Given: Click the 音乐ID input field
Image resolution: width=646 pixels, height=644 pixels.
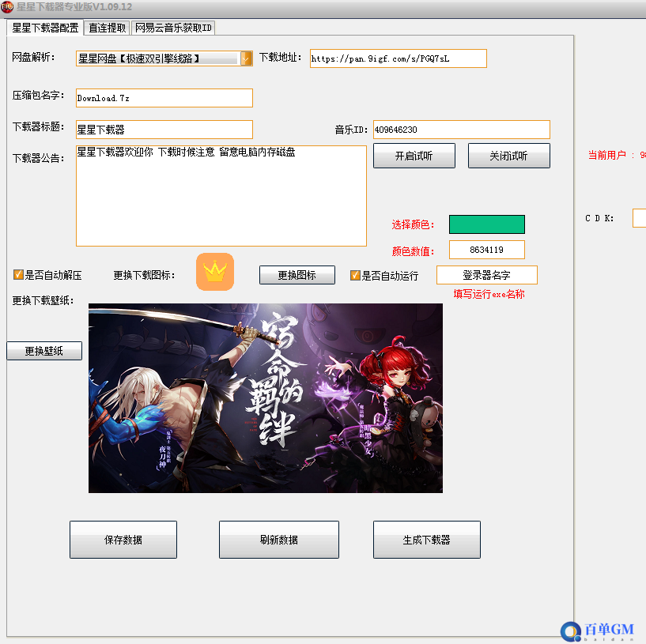Looking at the screenshot, I should (462, 130).
